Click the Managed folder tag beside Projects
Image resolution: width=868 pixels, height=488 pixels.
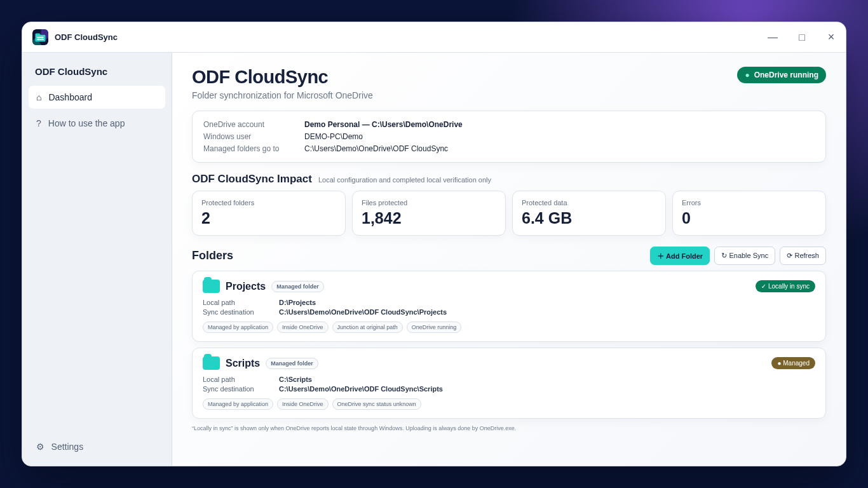297,287
